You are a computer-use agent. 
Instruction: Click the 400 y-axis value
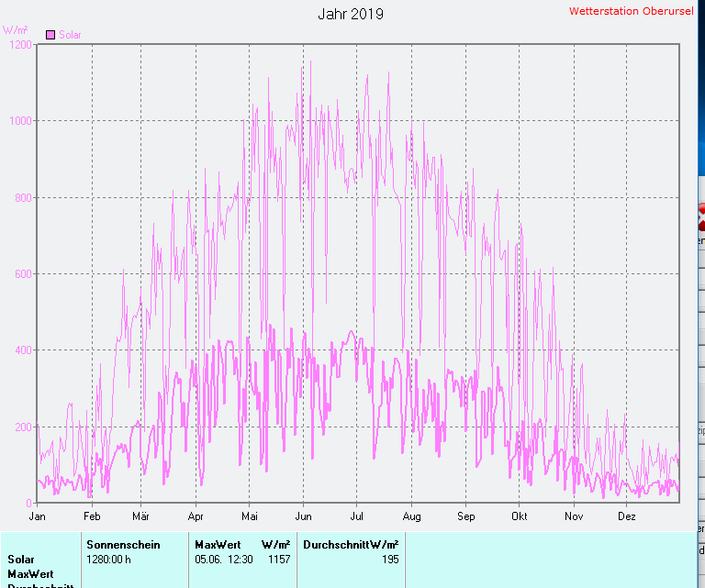pos(23,349)
